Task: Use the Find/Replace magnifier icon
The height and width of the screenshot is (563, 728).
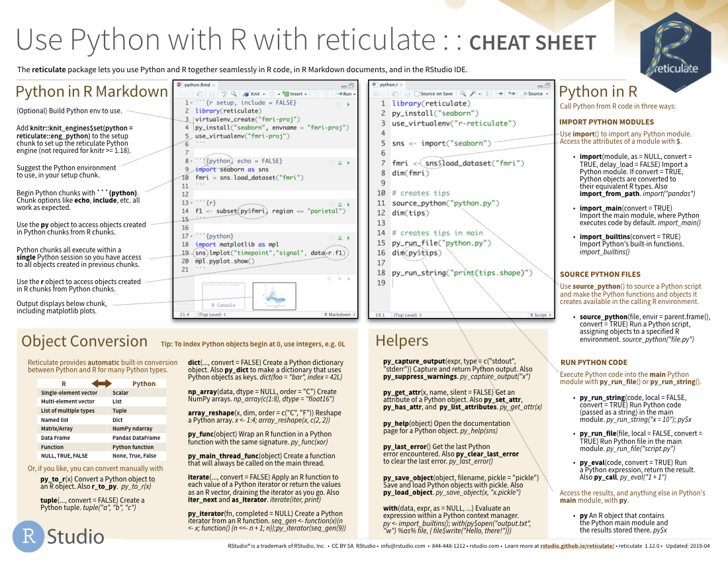Action: [234, 93]
